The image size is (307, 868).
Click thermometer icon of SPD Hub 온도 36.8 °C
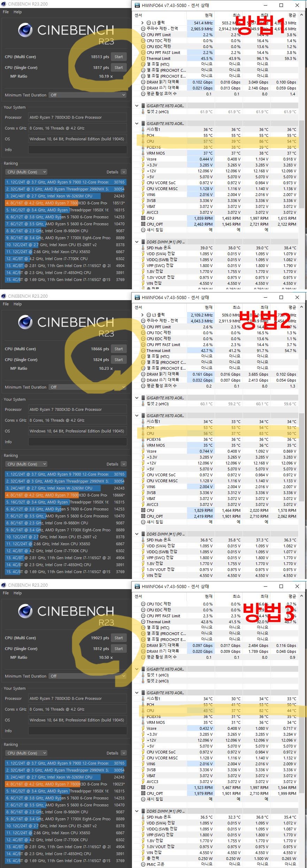point(143,540)
